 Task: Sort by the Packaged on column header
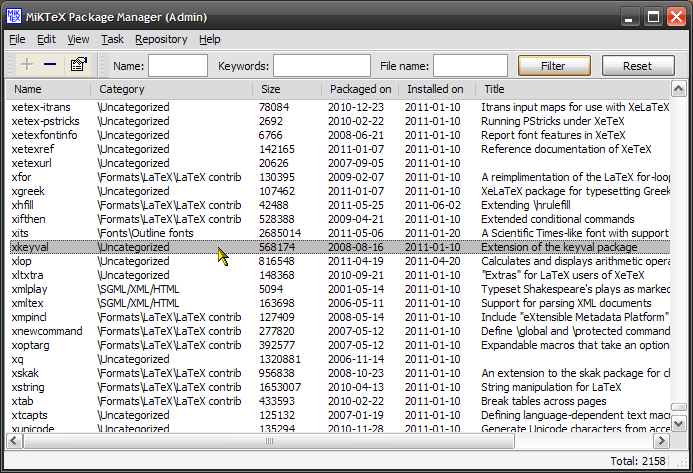pyautogui.click(x=360, y=89)
